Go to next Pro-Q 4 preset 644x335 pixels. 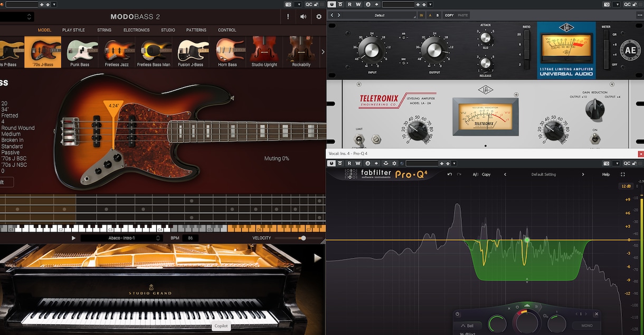tap(583, 174)
